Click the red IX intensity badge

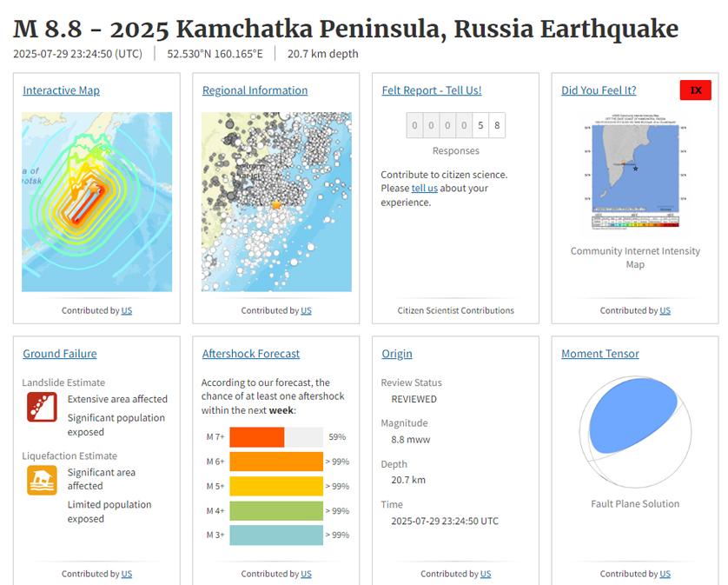click(x=695, y=90)
